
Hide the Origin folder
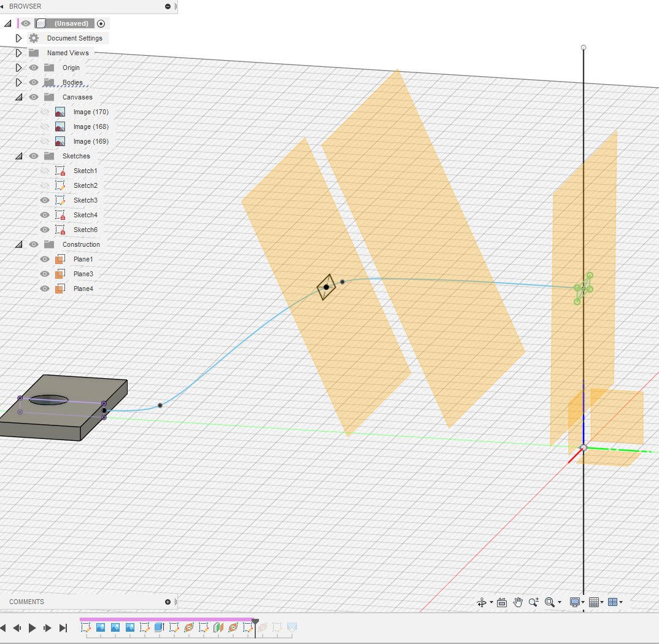34,68
